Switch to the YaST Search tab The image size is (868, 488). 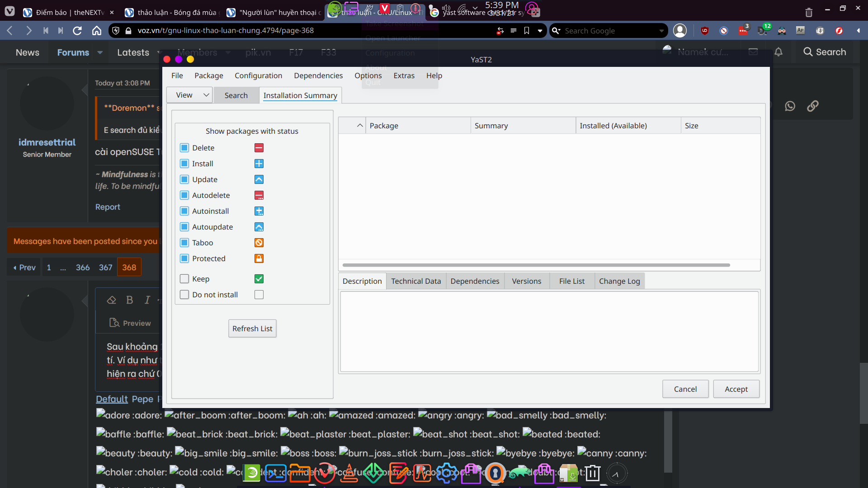(236, 95)
